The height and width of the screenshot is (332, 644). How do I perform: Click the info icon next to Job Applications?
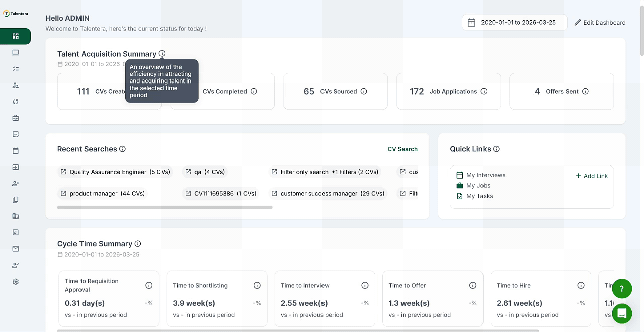(x=484, y=92)
